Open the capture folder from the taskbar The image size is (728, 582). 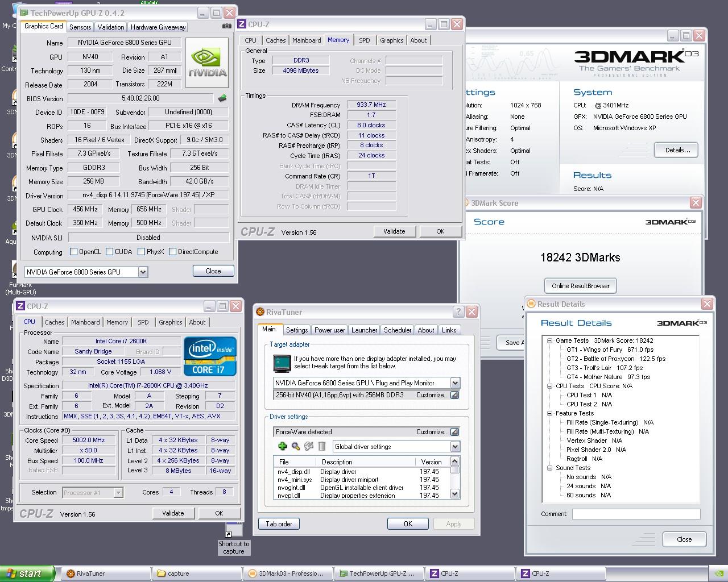pyautogui.click(x=197, y=573)
